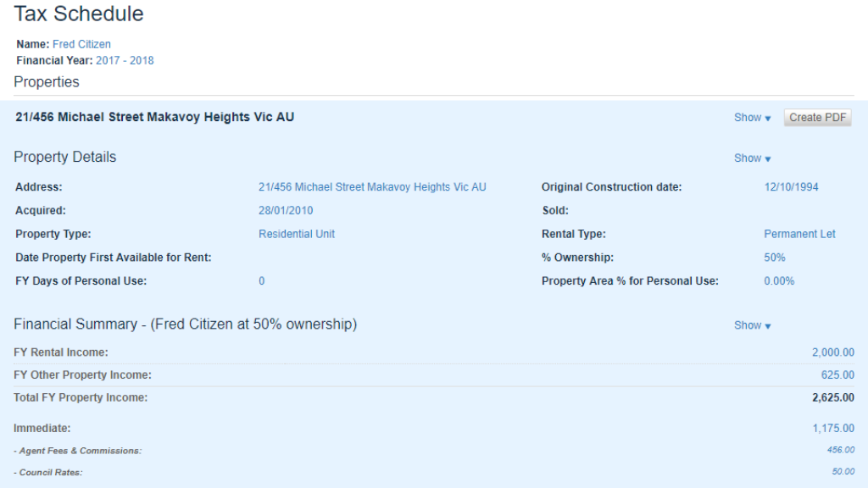
Task: Click the Council Rates amount 50.00
Action: 843,472
